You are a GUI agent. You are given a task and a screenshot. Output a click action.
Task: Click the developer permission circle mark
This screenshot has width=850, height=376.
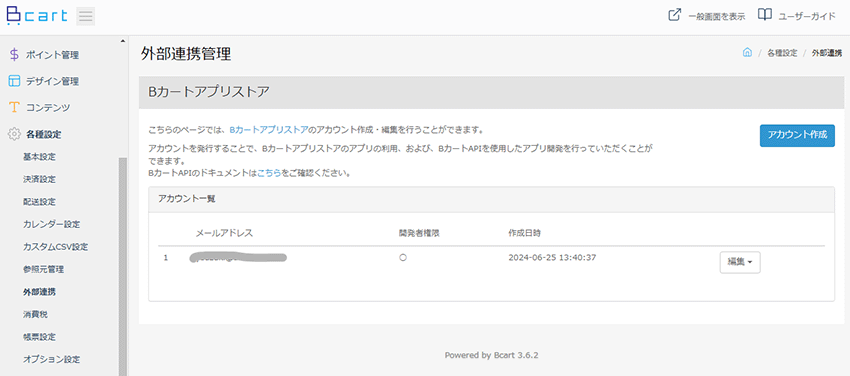coord(402,258)
